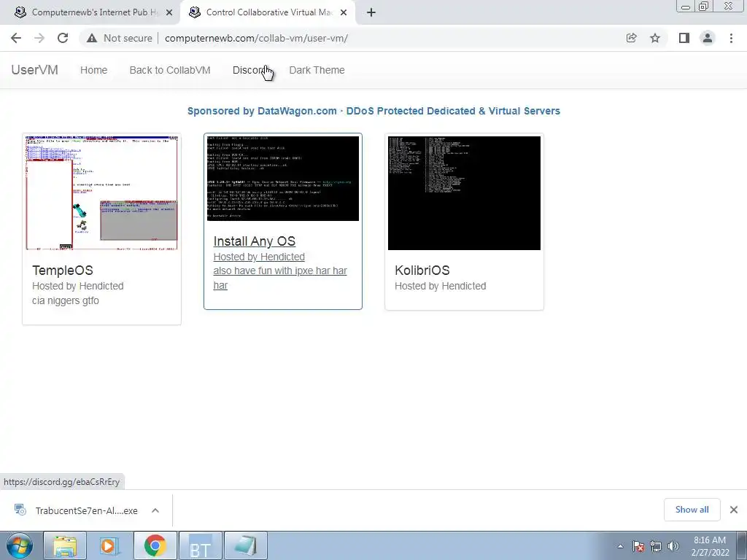Open the Windows Start menu
The height and width of the screenshot is (560, 747).
(19, 545)
